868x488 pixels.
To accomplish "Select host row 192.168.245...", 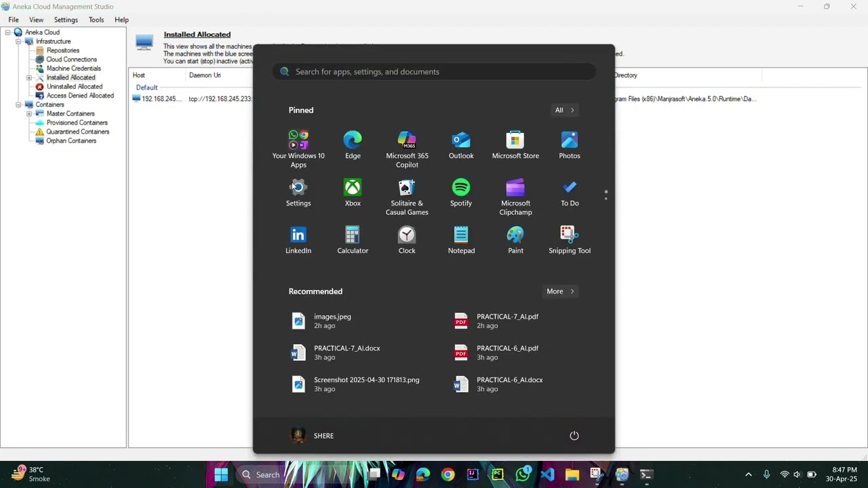I will (x=157, y=99).
